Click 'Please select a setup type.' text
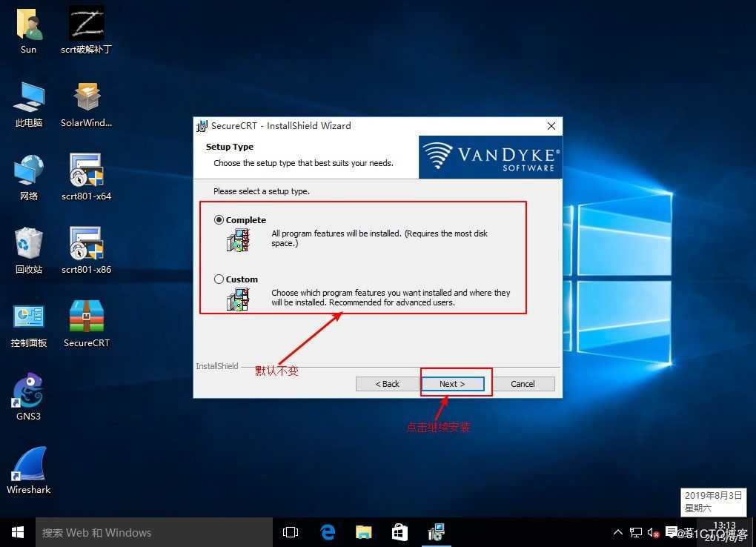This screenshot has width=756, height=547. pyautogui.click(x=262, y=191)
